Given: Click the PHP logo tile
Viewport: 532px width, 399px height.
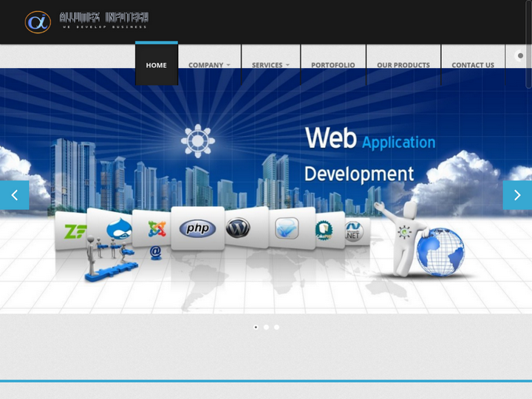Looking at the screenshot, I should (x=197, y=228).
